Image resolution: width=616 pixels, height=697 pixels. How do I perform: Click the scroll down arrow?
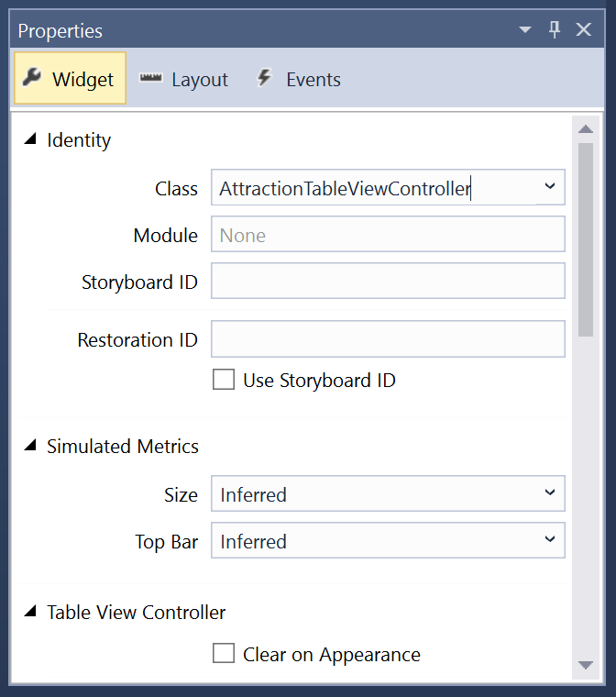(586, 665)
